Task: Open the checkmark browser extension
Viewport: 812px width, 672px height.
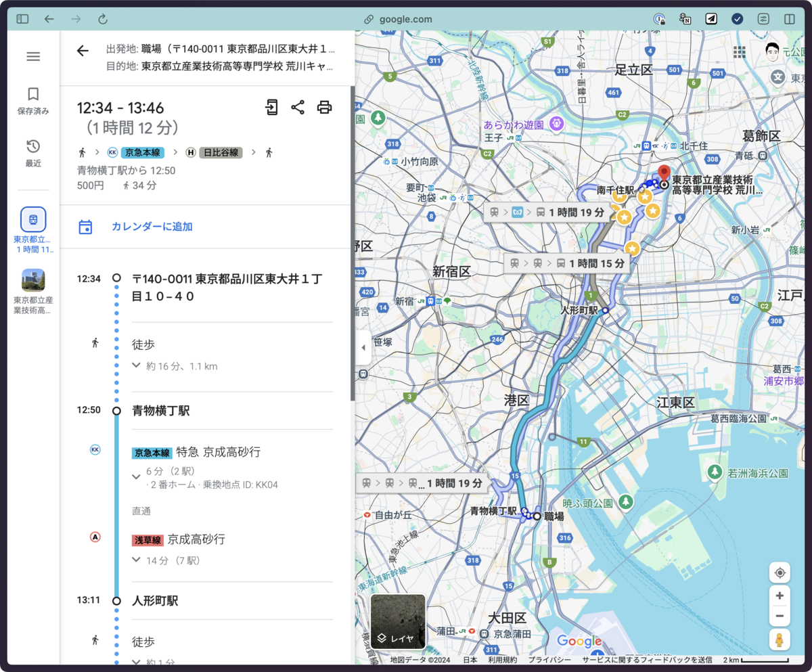Action: [x=738, y=19]
